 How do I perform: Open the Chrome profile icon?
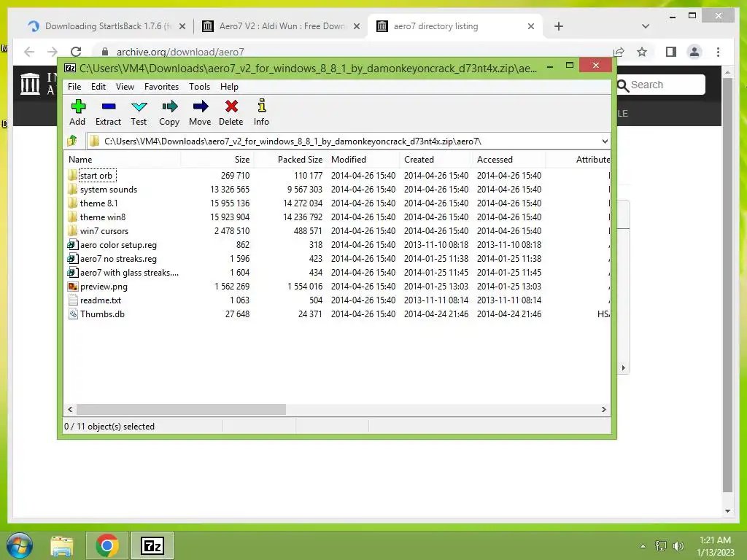pos(694,52)
